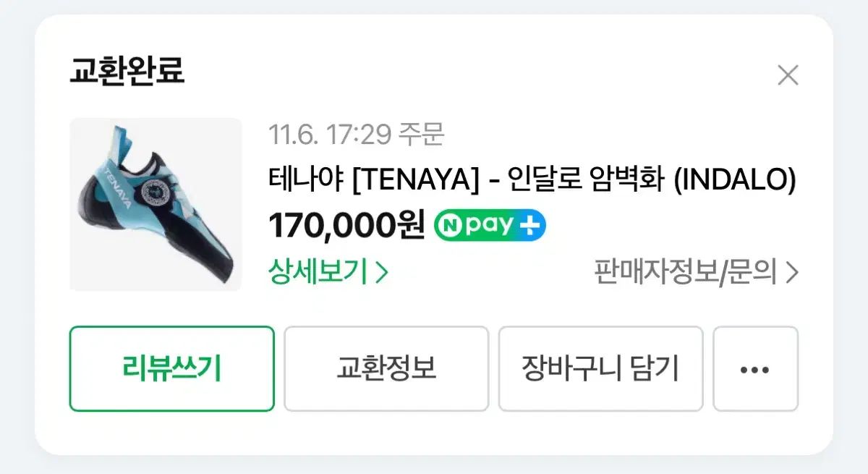Expand details via the 상세보기 chevron arrow
The image size is (868, 474).
point(383,273)
